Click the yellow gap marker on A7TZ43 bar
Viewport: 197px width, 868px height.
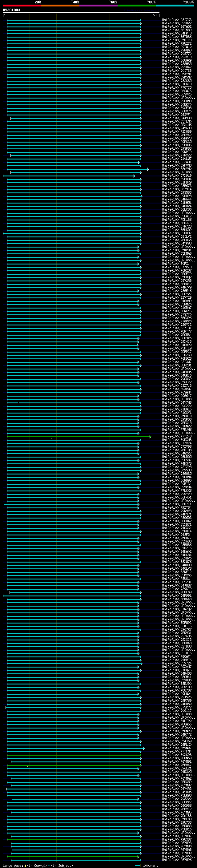[52, 438]
